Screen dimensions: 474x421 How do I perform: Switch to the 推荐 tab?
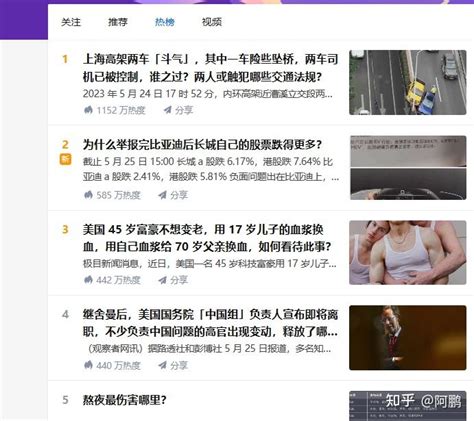pos(118,22)
